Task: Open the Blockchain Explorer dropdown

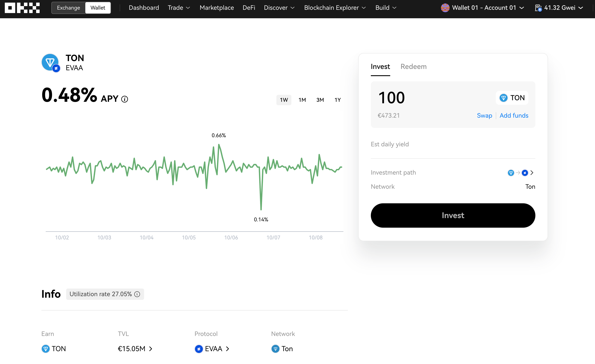Action: tap(335, 8)
